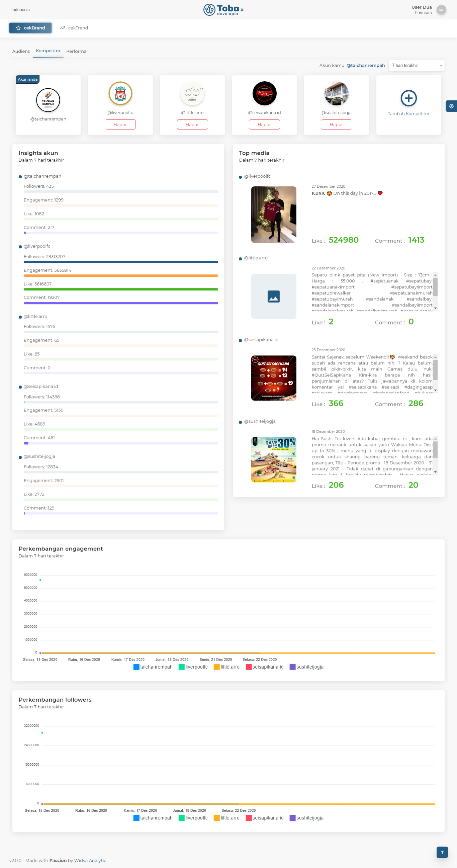
Task: Open the Sushi Tei 30% promo thumbnail
Action: [273, 460]
